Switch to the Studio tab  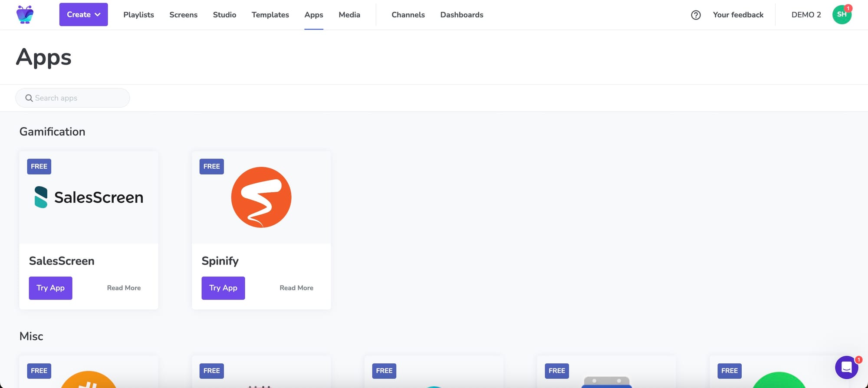(x=224, y=15)
